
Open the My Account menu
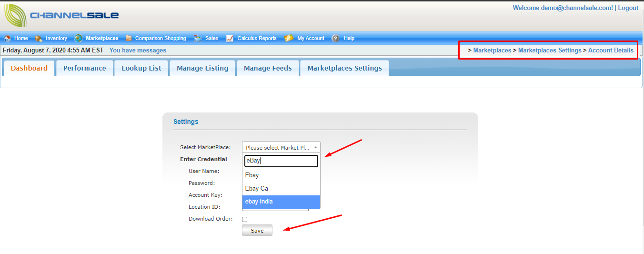click(x=311, y=39)
